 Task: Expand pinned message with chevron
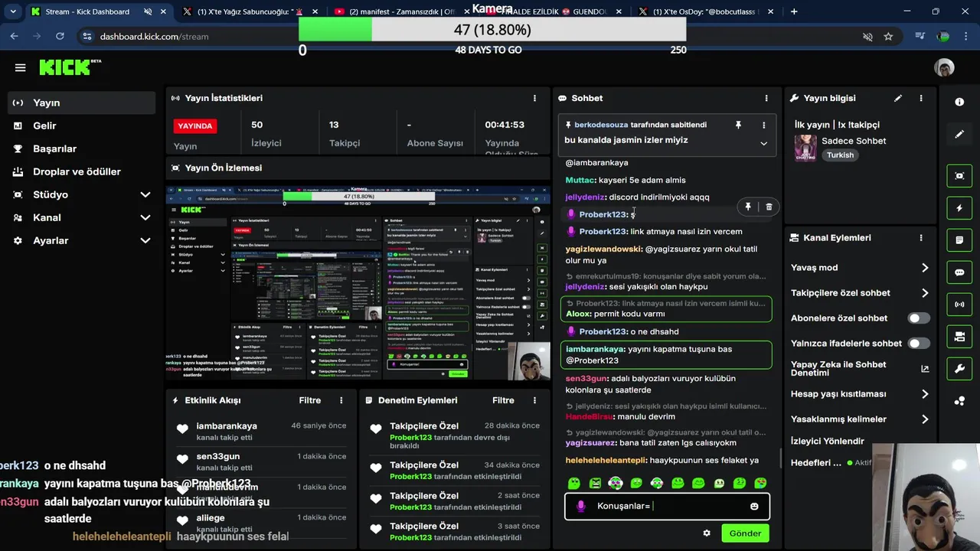pyautogui.click(x=763, y=143)
